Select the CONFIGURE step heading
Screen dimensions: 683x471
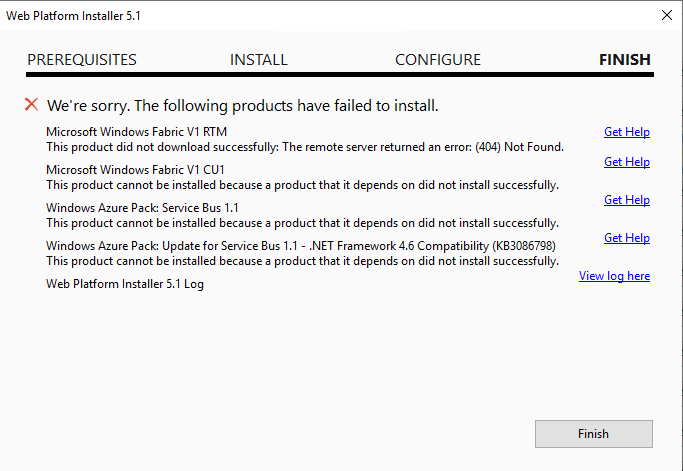(438, 59)
